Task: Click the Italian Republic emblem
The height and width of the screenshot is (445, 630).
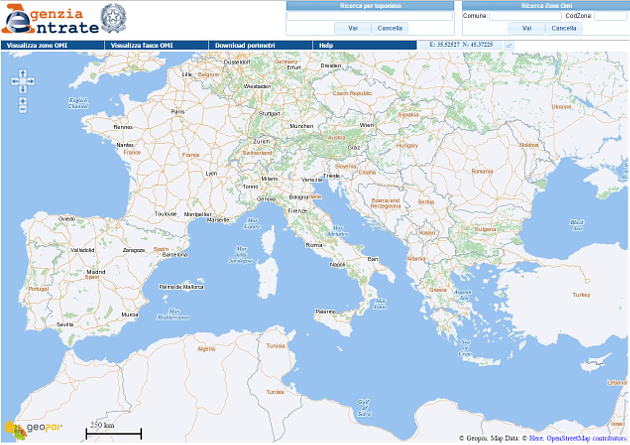Action: [113, 18]
